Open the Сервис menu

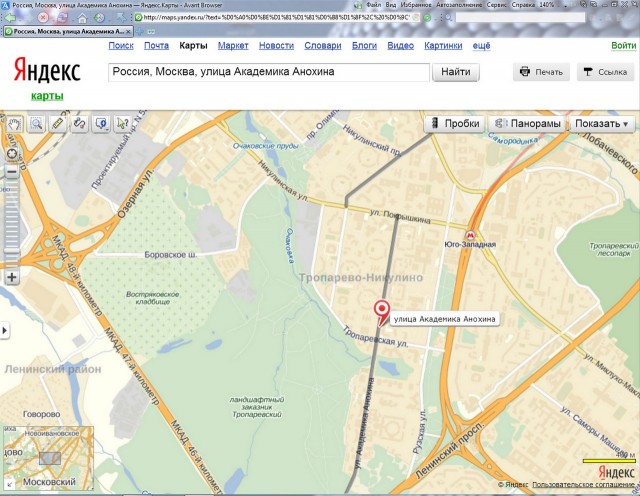coord(496,5)
